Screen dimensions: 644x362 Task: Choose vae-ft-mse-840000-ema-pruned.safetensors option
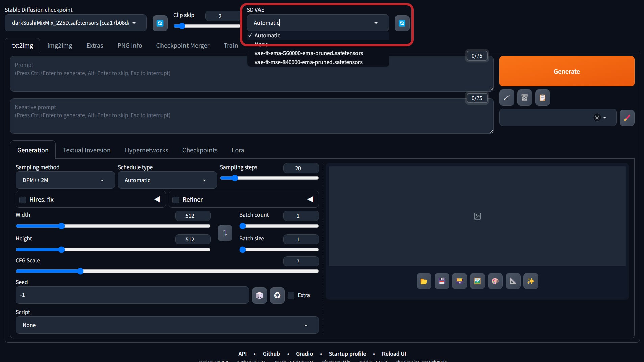pyautogui.click(x=318, y=62)
